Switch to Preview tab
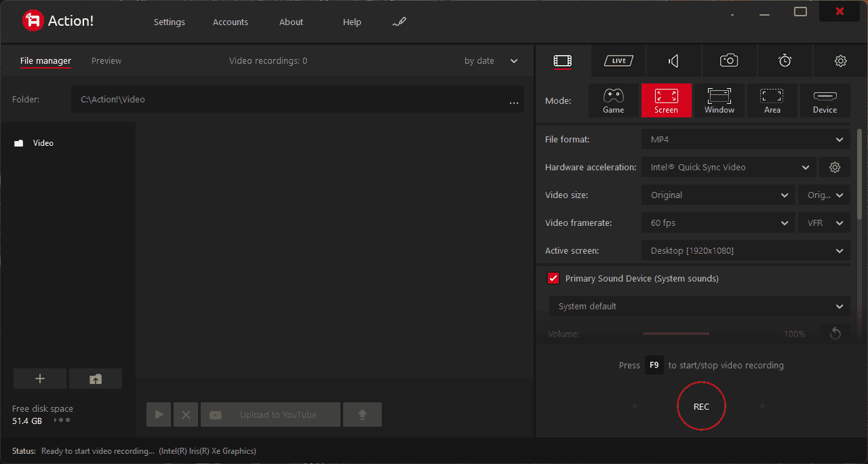This screenshot has height=464, width=868. pos(106,60)
